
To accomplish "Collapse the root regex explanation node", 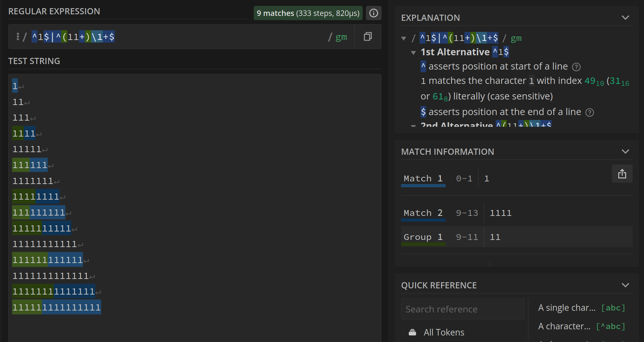I will click(x=404, y=38).
